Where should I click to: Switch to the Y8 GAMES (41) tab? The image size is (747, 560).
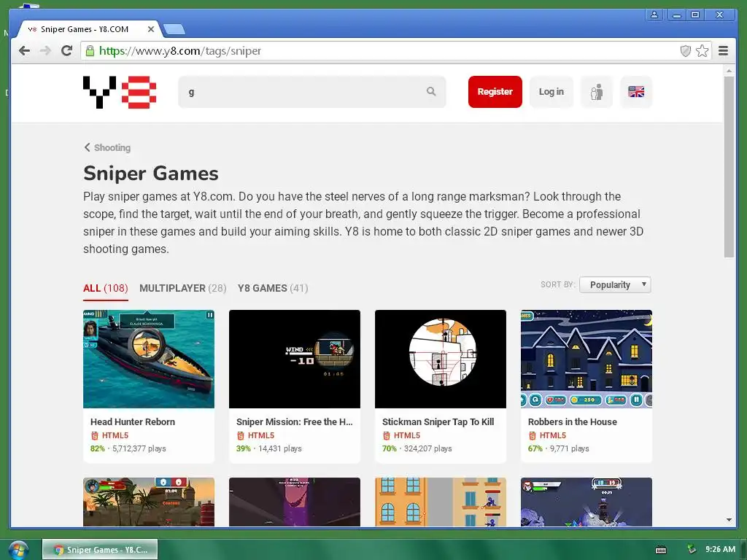pyautogui.click(x=273, y=288)
